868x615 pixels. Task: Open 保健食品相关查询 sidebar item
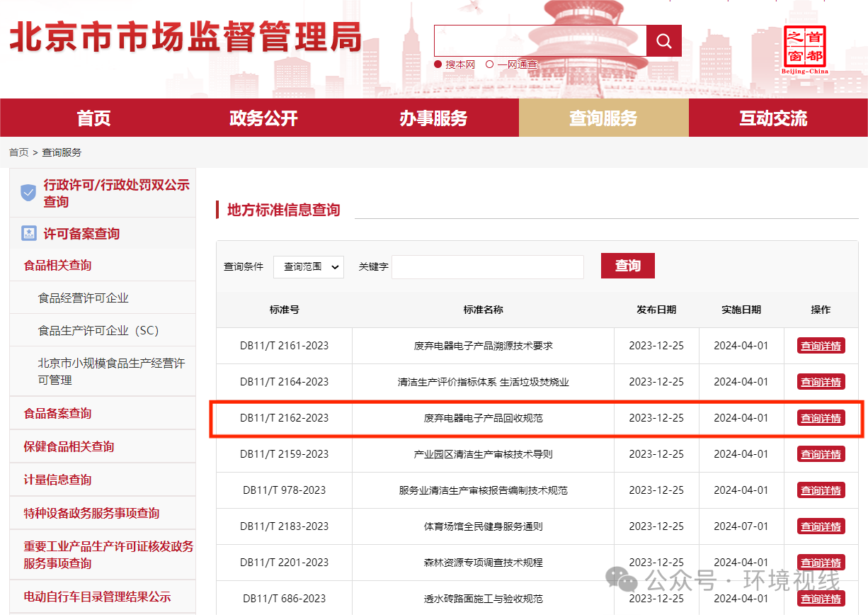[69, 446]
